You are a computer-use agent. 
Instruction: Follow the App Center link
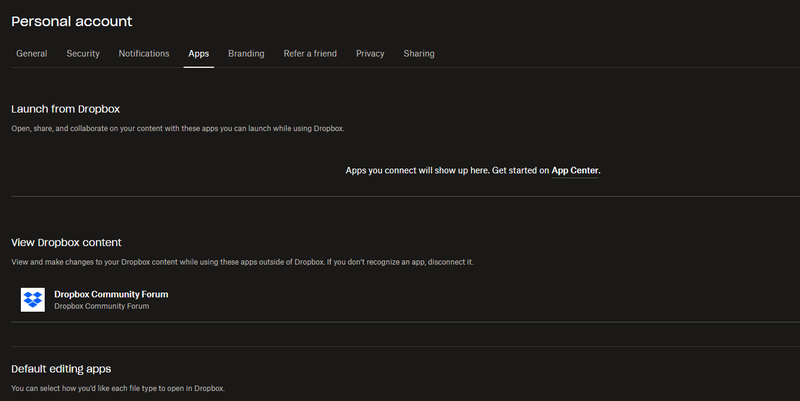tap(575, 171)
